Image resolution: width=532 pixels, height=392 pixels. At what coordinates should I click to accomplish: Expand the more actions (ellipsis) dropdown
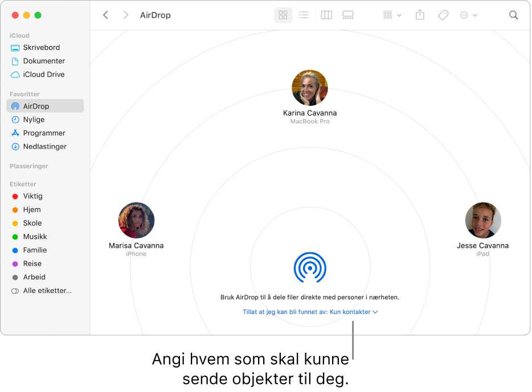(469, 15)
